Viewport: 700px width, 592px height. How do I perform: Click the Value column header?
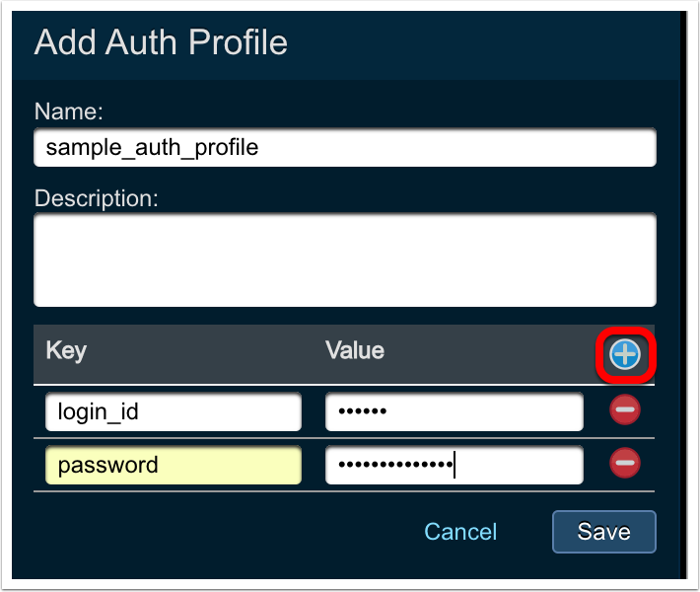click(x=355, y=351)
